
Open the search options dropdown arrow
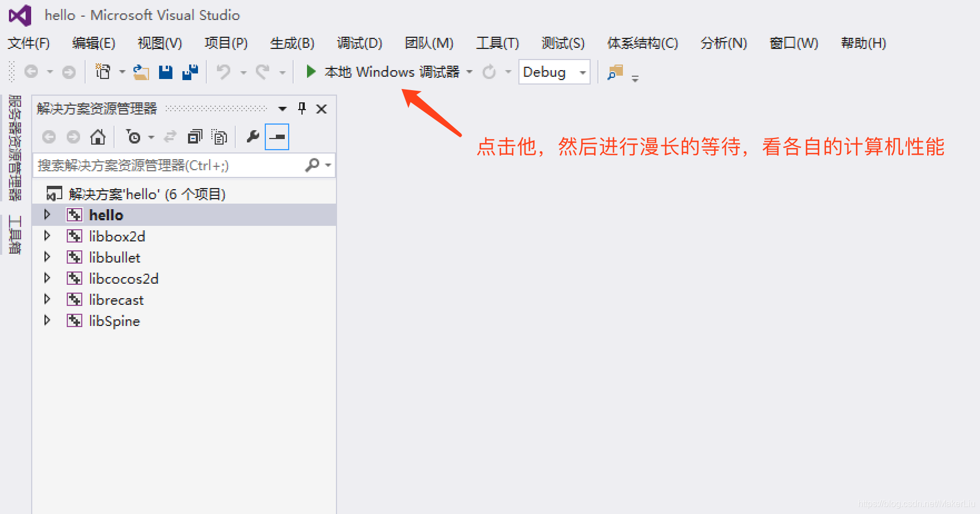pos(328,165)
